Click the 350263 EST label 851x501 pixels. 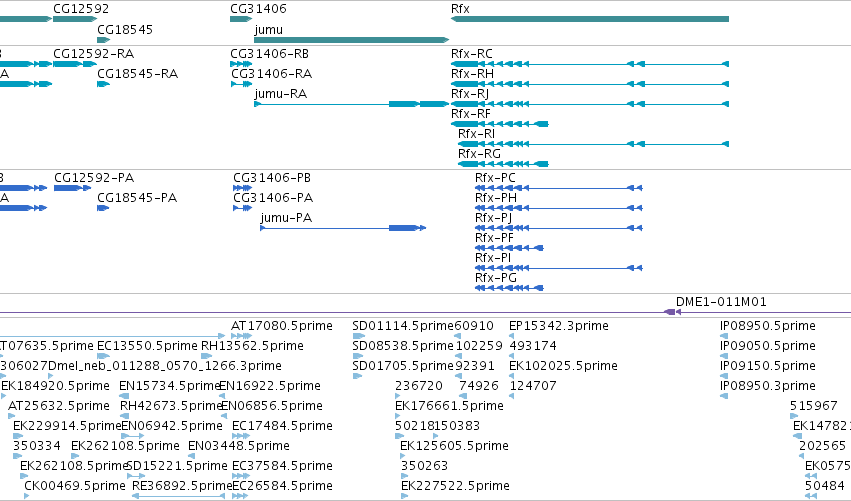coord(424,466)
